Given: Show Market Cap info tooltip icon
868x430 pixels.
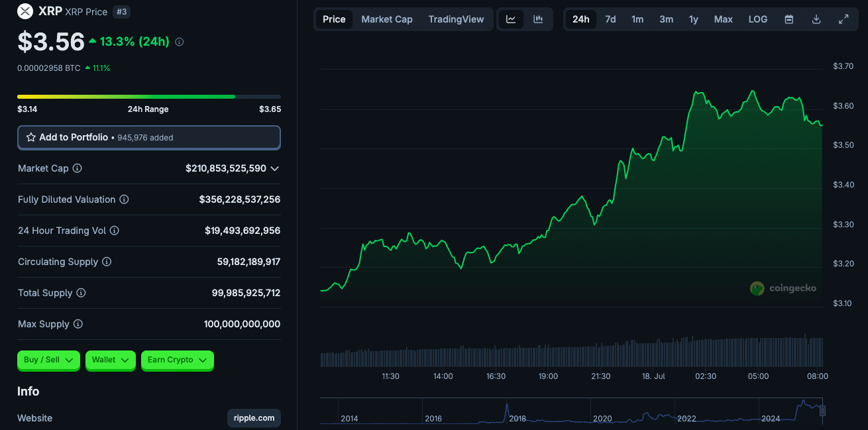Looking at the screenshot, I should coord(77,168).
